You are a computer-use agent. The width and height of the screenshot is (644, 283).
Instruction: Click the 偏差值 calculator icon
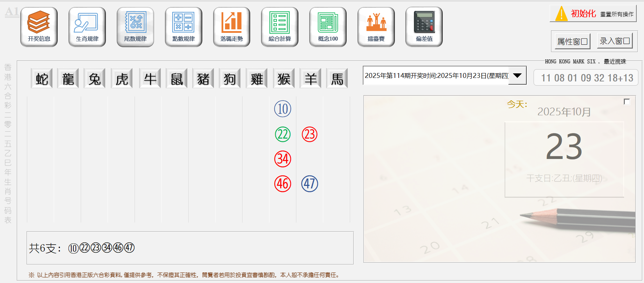(x=424, y=27)
